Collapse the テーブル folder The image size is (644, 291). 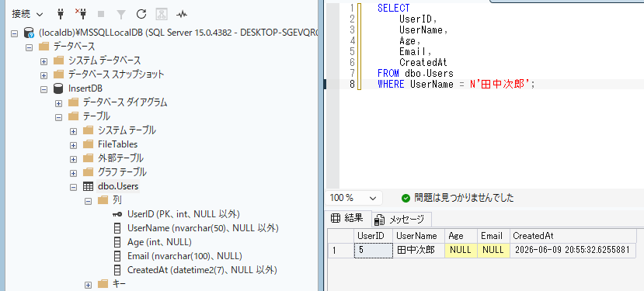59,116
